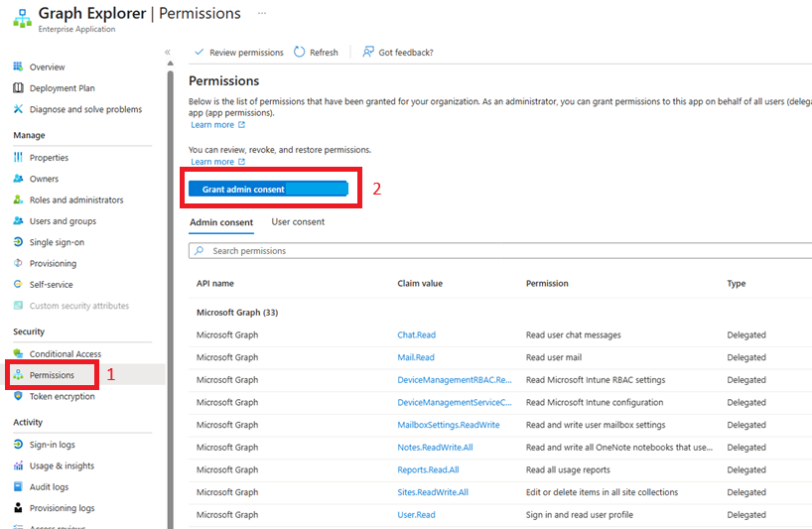Click the Search permissions input field
The width and height of the screenshot is (812, 529).
click(500, 250)
